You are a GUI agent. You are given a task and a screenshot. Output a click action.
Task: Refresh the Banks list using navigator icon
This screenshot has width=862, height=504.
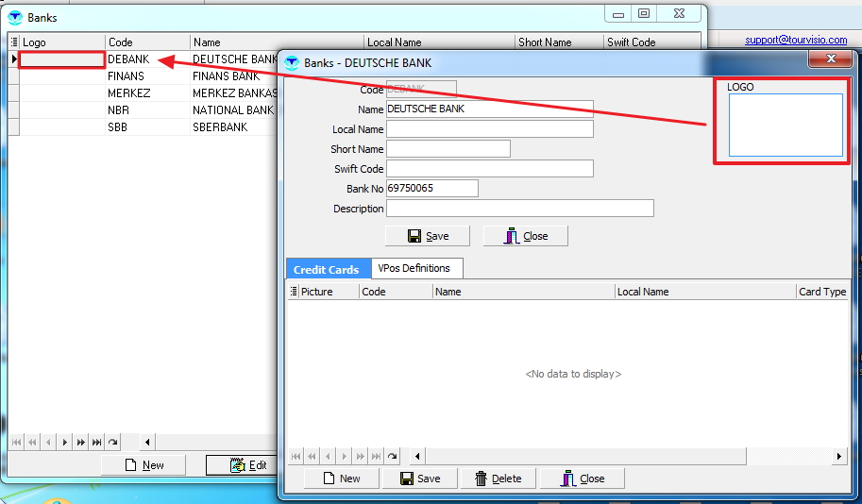coord(113,442)
